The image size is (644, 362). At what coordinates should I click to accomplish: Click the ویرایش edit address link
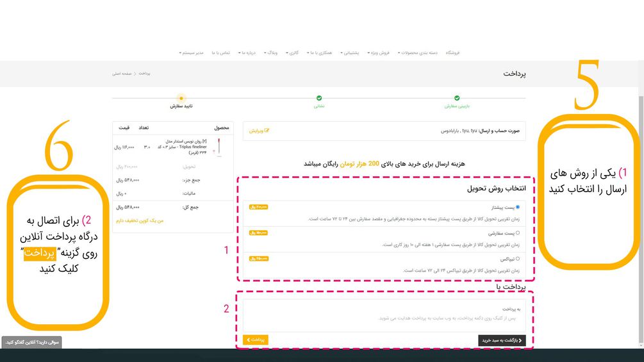coord(259,131)
